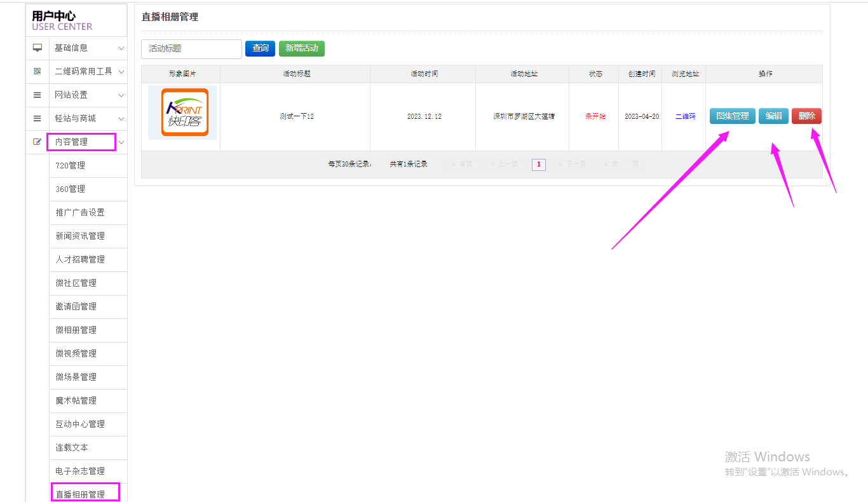Viewport: 868px width, 502px height.
Task: Click the 快印客 logo thumbnail image
Action: tap(182, 112)
